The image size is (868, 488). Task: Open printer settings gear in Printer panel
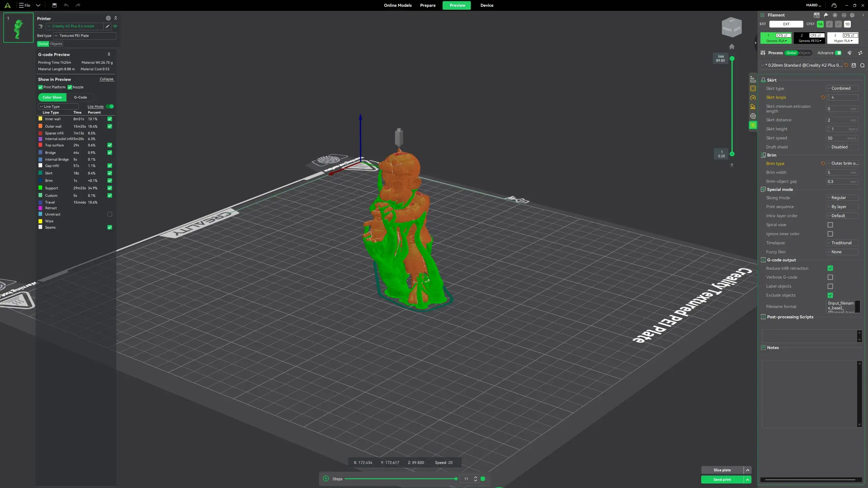[x=108, y=18]
